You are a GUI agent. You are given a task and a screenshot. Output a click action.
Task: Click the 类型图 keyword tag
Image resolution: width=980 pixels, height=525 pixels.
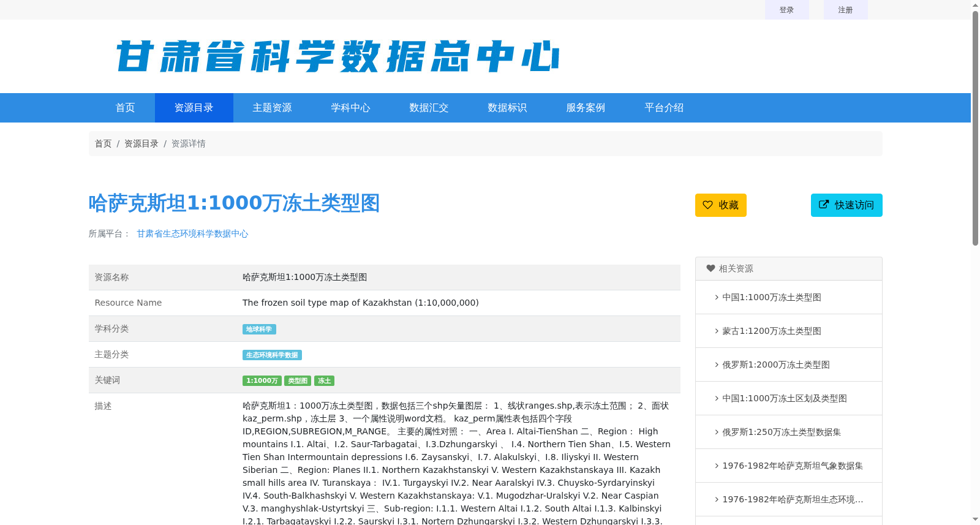pos(298,381)
